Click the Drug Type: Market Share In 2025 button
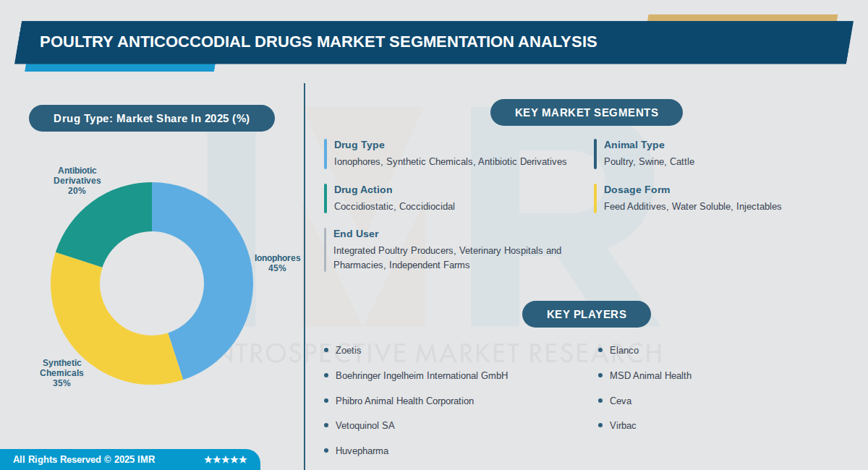This screenshot has height=470, width=868. click(151, 118)
